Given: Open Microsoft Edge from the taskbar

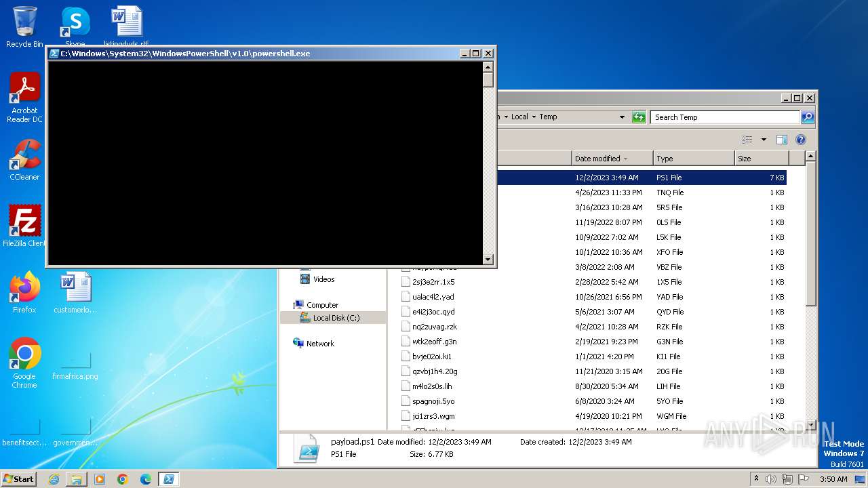Looking at the screenshot, I should 146,479.
